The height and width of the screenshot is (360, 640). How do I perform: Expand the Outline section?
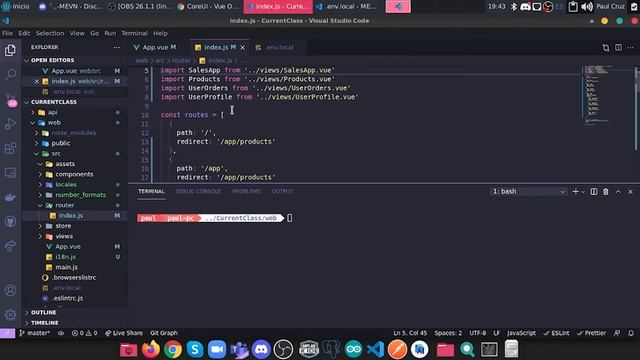tap(43, 312)
